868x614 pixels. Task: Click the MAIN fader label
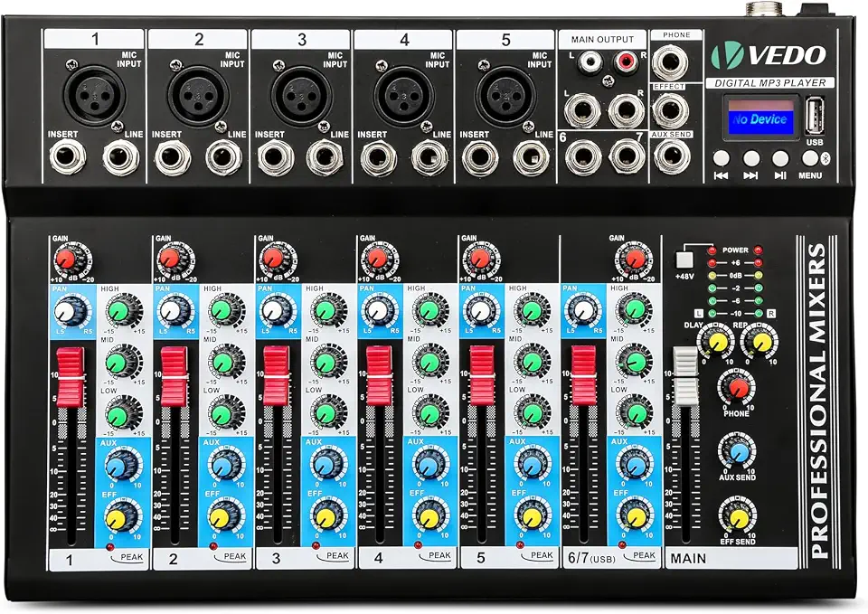(689, 559)
